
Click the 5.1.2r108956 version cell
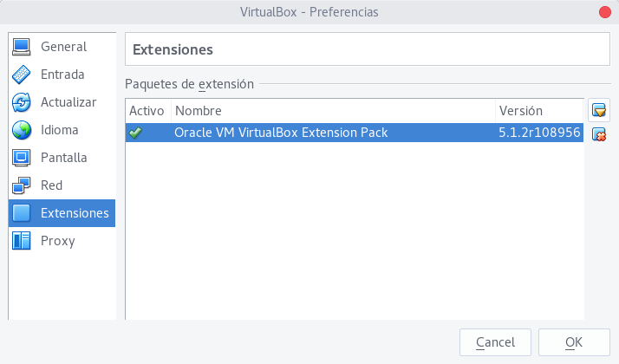pyautogui.click(x=538, y=133)
